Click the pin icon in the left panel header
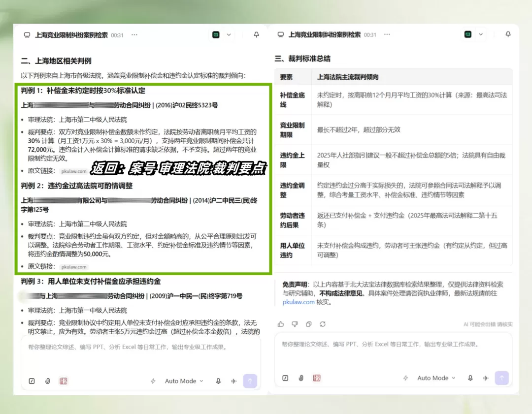The width and height of the screenshot is (532, 414). [257, 34]
